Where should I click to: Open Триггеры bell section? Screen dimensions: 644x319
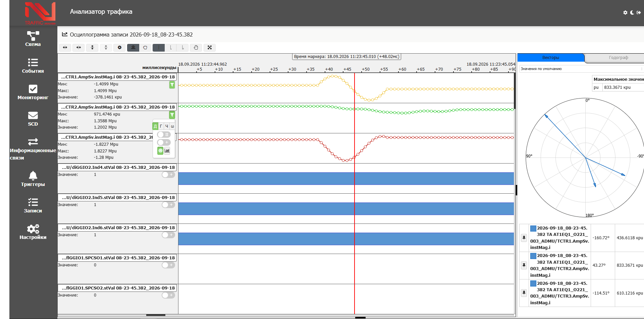[x=33, y=179]
